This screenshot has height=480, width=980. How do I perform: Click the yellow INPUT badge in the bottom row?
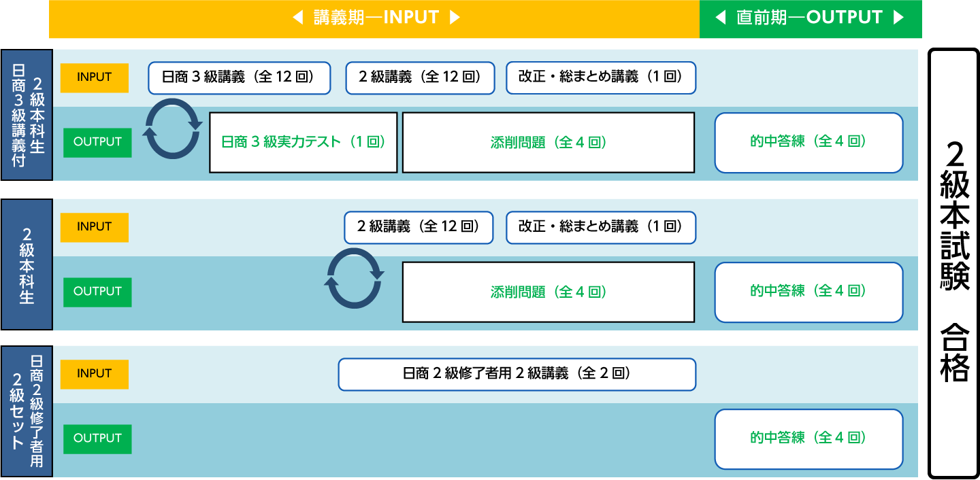pos(95,374)
